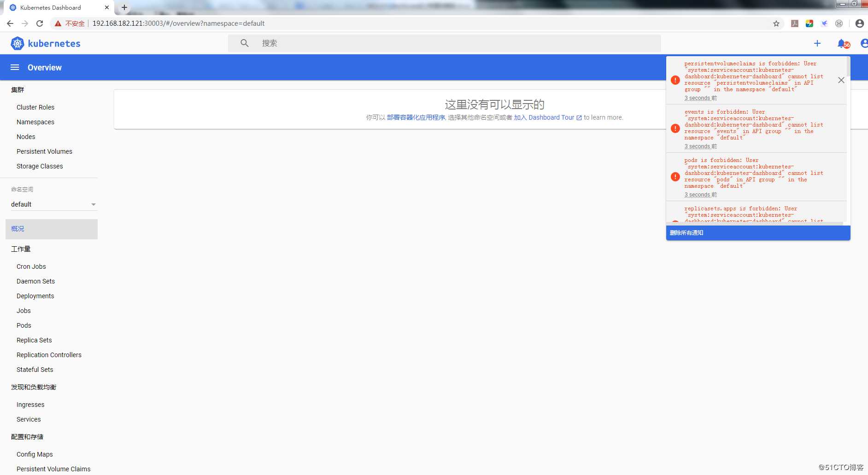The image size is (868, 475).
Task: Open Replica Sets in sidebar
Action: point(34,340)
